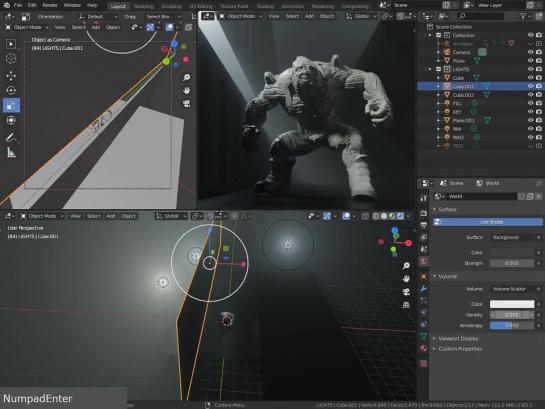Click the Blender logo menu
This screenshot has width=545, height=409.
6,5
